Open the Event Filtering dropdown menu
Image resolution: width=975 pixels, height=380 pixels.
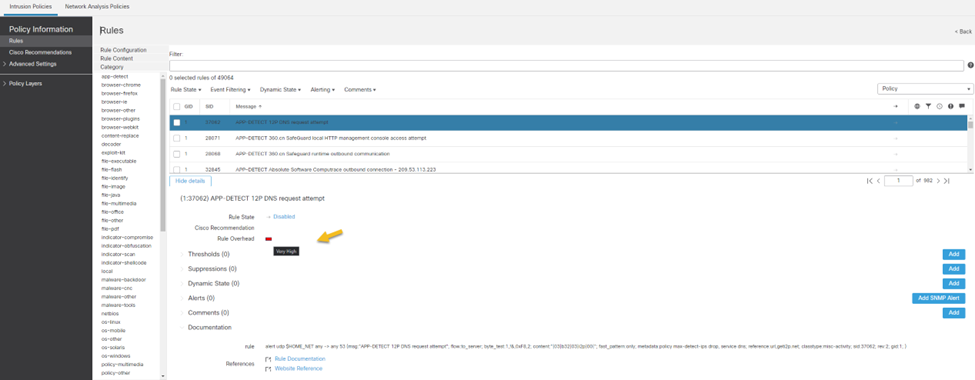pos(230,90)
